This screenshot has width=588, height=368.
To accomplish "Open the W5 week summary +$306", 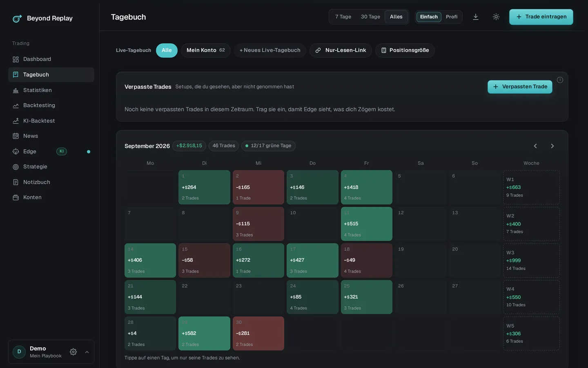I will tap(531, 333).
